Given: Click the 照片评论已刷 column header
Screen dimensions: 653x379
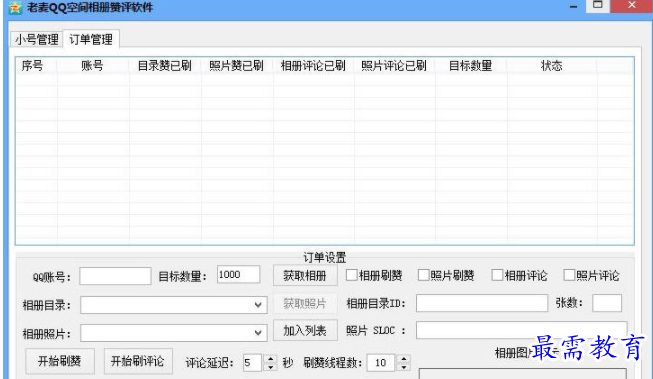Looking at the screenshot, I should (x=394, y=66).
